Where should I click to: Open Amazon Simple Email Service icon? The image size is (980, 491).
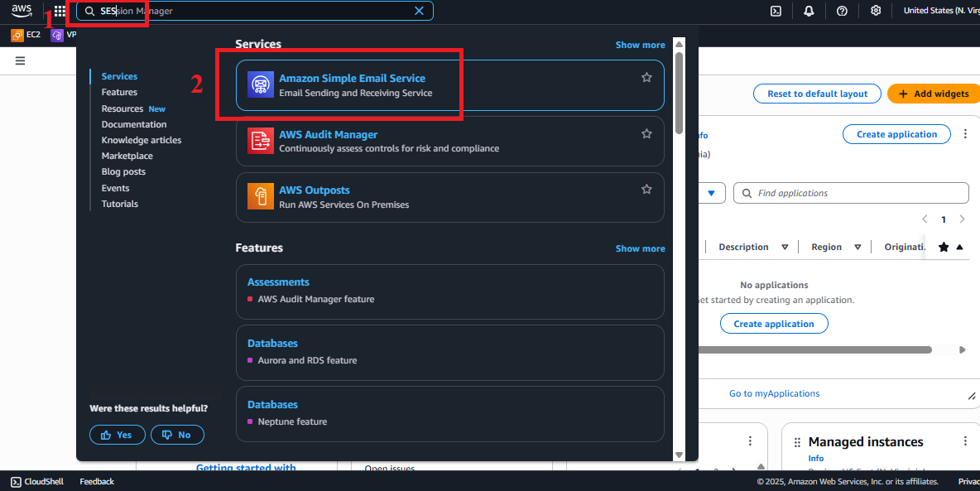(x=261, y=84)
